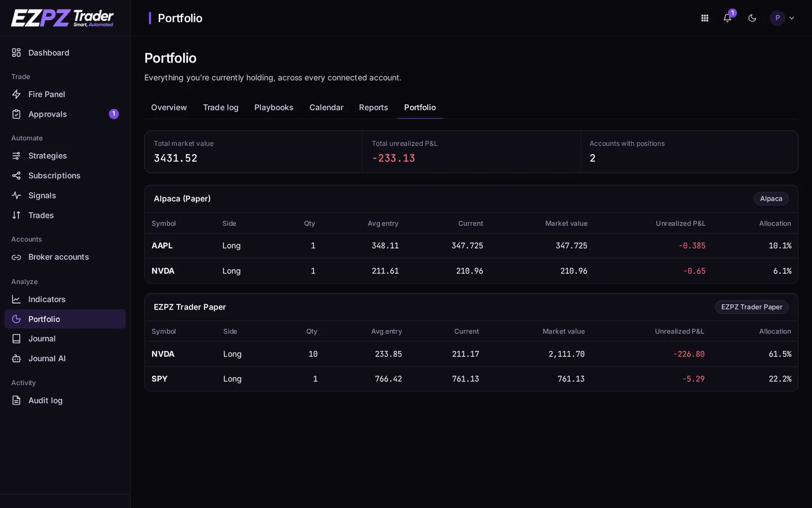Click the Strategies sliders icon
The image size is (812, 508).
[16, 156]
